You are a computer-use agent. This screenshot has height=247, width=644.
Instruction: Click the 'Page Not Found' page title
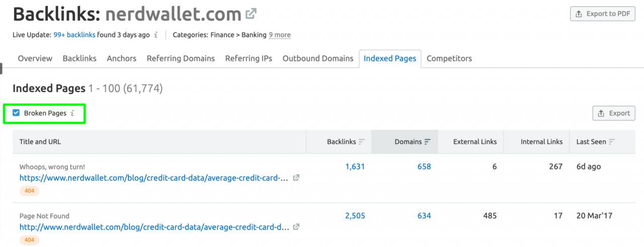[x=44, y=216]
